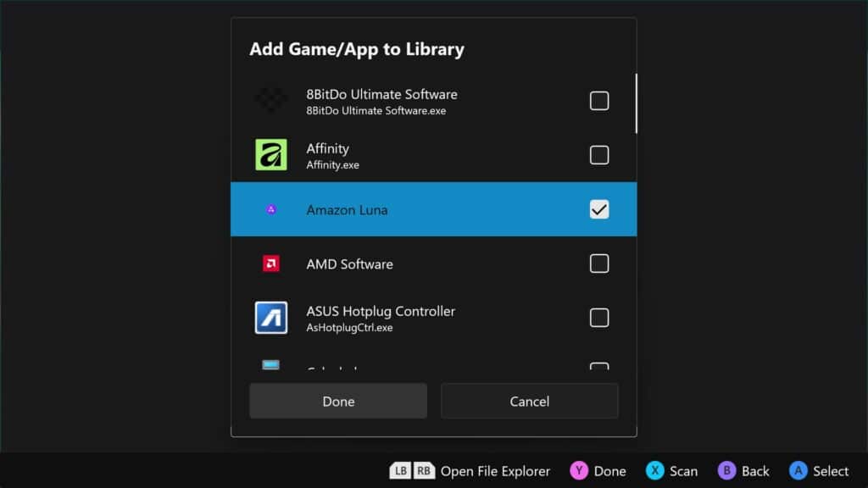Tick the AMD Software checkbox
Screen dimensions: 868x488
tap(599, 263)
